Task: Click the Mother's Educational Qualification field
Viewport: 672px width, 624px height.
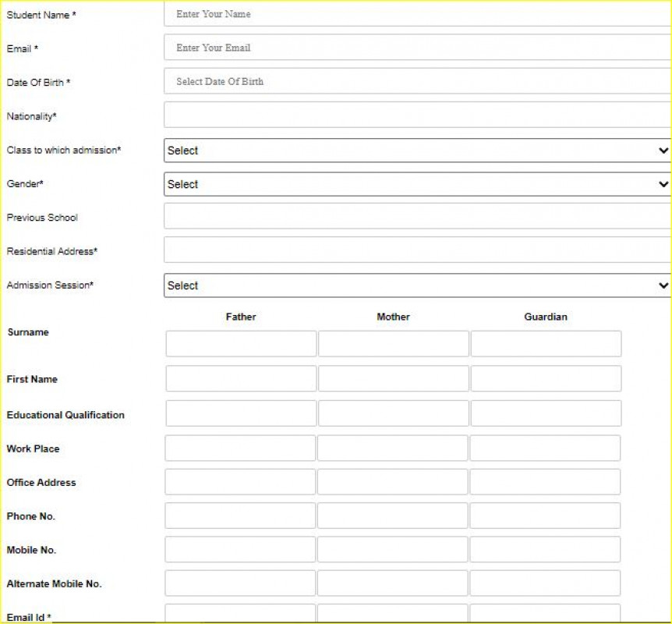Action: point(394,413)
